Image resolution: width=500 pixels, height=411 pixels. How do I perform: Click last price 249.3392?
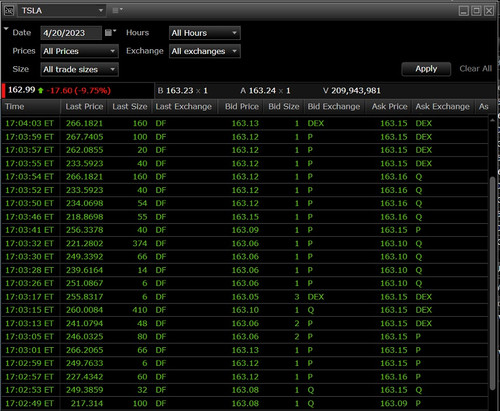(x=84, y=257)
